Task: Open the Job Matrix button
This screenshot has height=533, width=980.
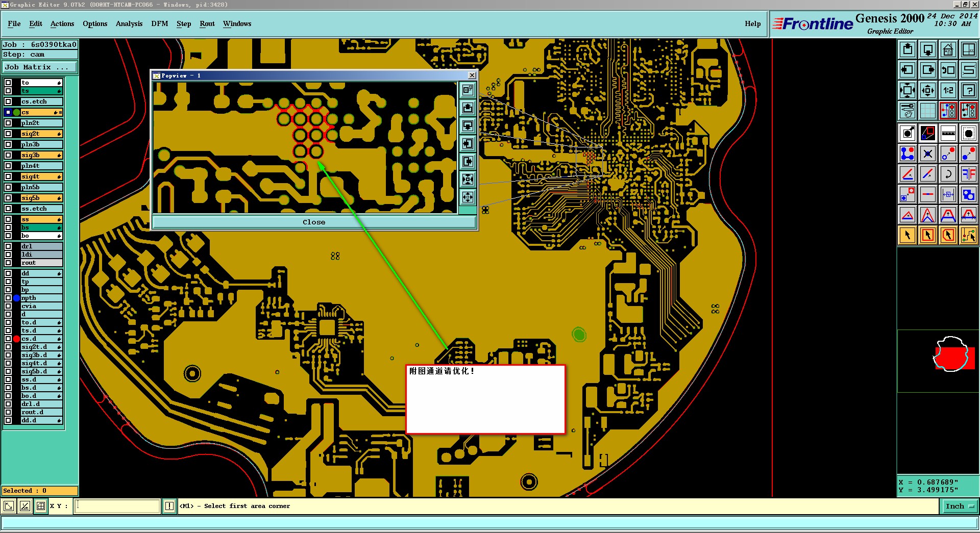Action: (x=40, y=67)
